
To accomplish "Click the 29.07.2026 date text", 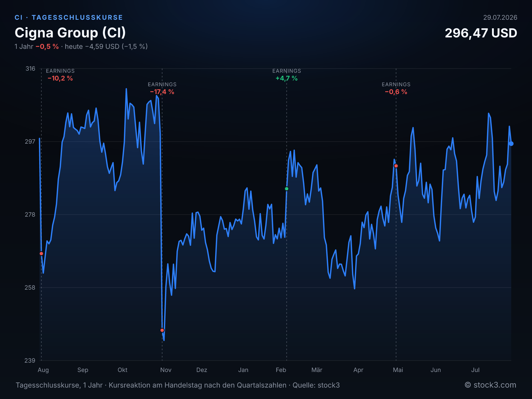I will click(x=500, y=17).
